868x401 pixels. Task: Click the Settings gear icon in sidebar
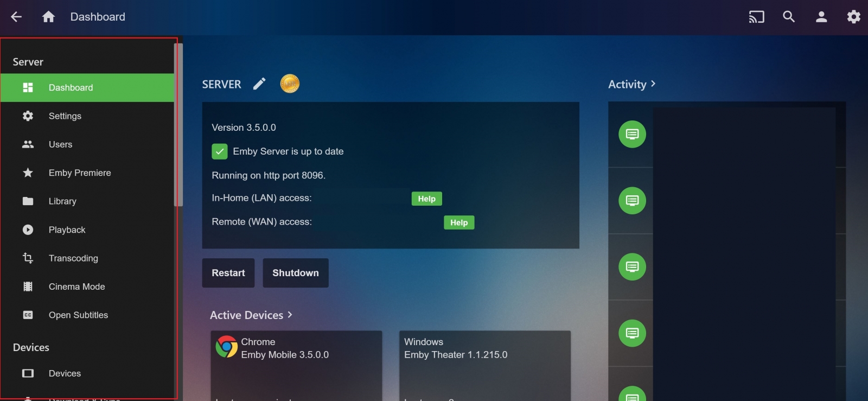pos(28,116)
